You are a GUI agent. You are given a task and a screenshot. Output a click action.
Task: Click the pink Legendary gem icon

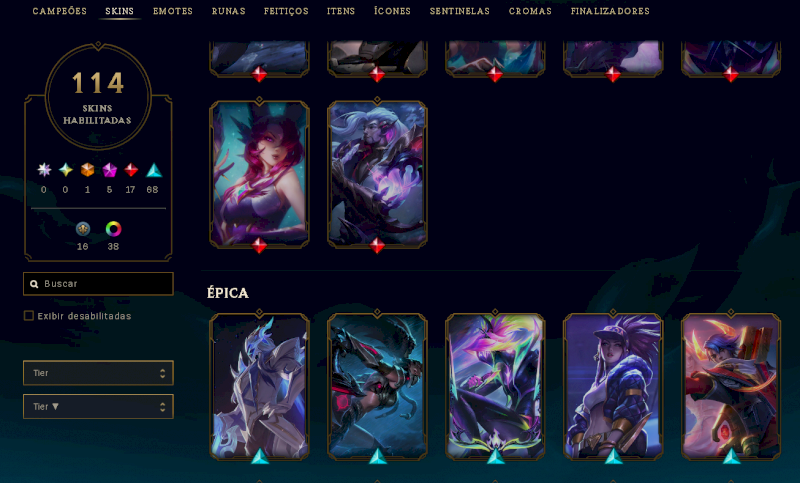[109, 170]
